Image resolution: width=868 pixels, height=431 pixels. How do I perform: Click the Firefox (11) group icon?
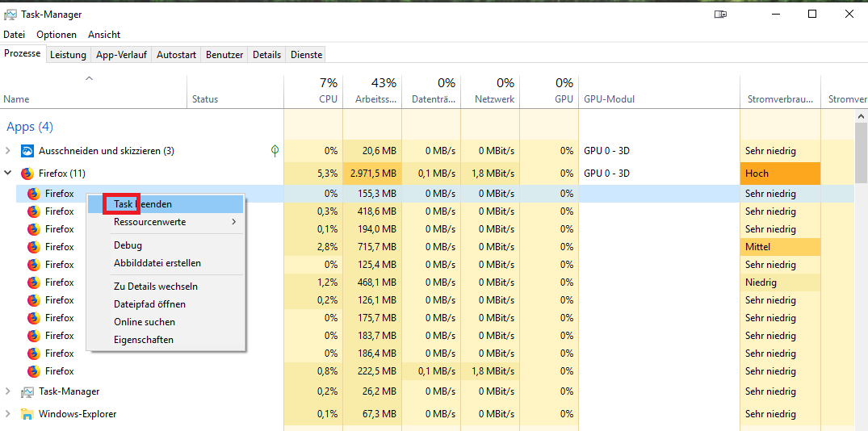[x=27, y=174]
